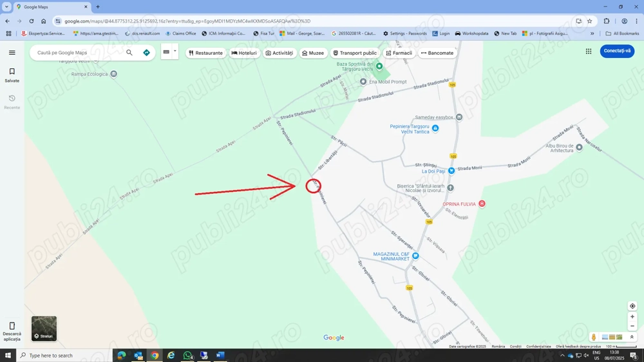
Task: Click the Descarcă aplicația phone icon
Action: (12, 327)
